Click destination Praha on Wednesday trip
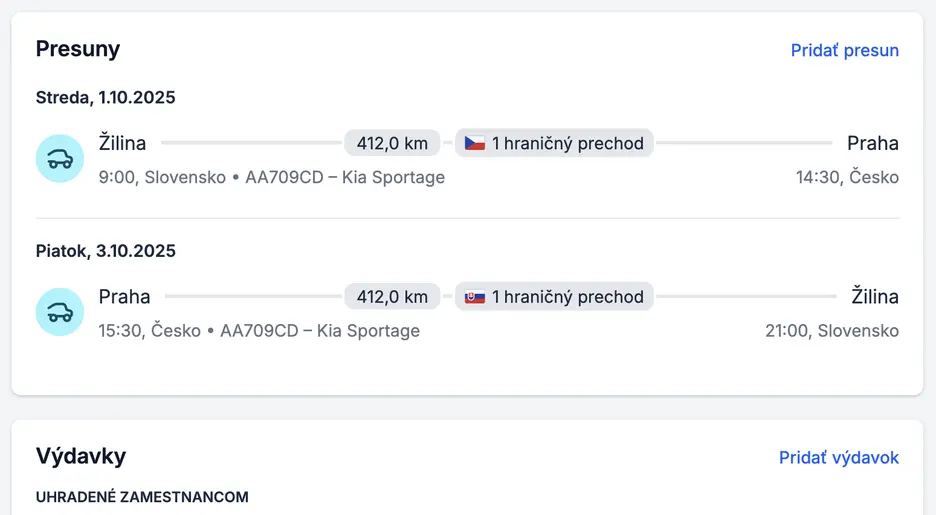Image resolution: width=936 pixels, height=515 pixels. click(872, 143)
